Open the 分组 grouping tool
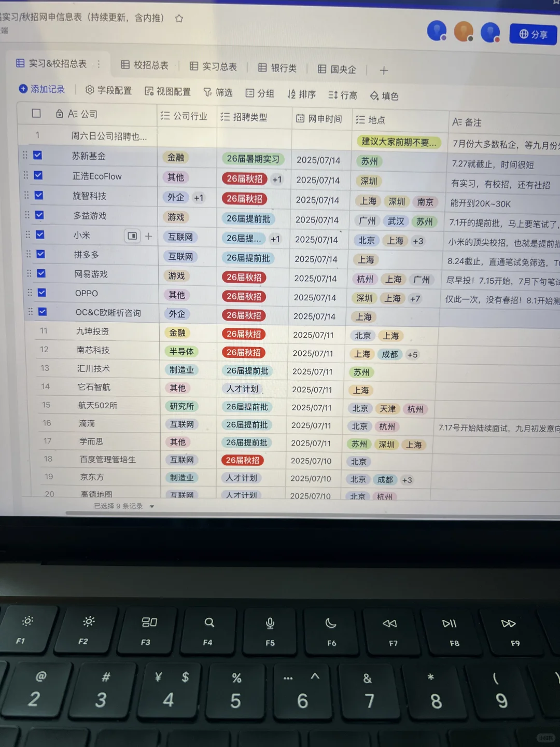 click(x=260, y=93)
